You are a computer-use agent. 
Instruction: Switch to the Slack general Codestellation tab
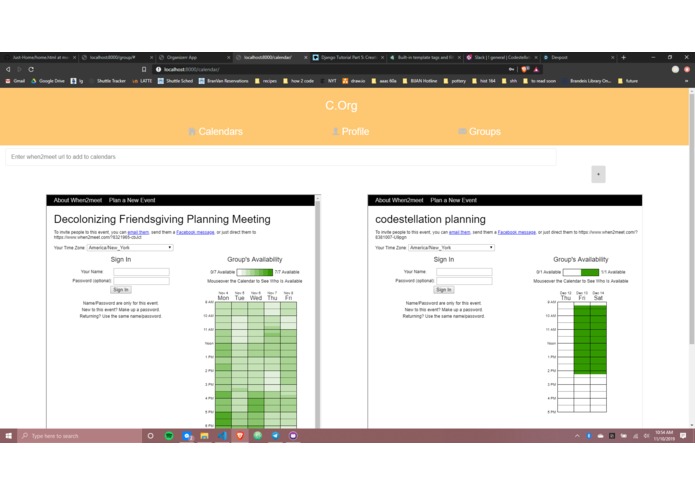click(501, 58)
